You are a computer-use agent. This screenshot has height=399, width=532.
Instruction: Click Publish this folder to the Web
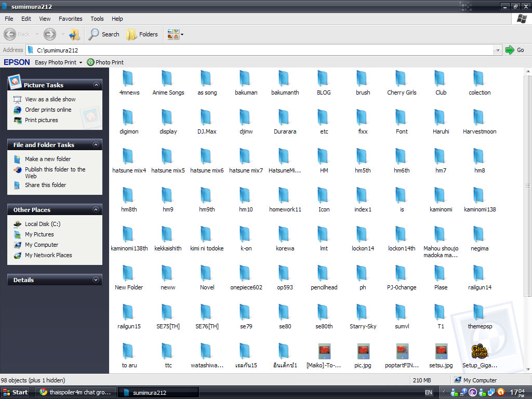55,172
